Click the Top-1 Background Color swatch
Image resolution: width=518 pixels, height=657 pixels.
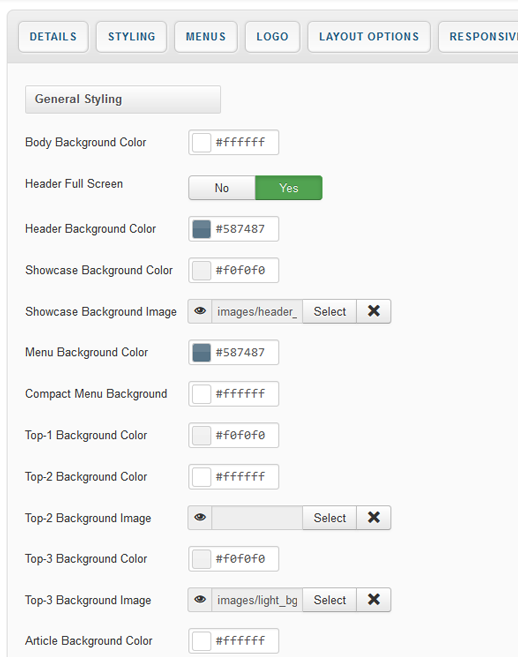point(202,435)
